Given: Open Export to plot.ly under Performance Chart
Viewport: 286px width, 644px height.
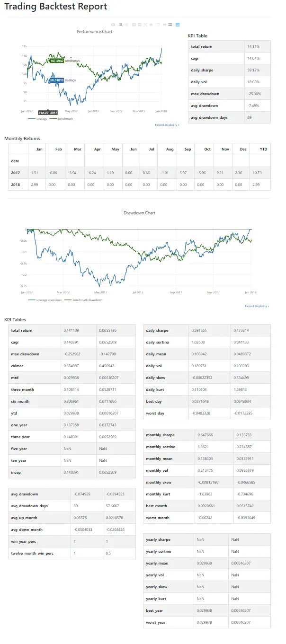Looking at the screenshot, I should [167, 125].
